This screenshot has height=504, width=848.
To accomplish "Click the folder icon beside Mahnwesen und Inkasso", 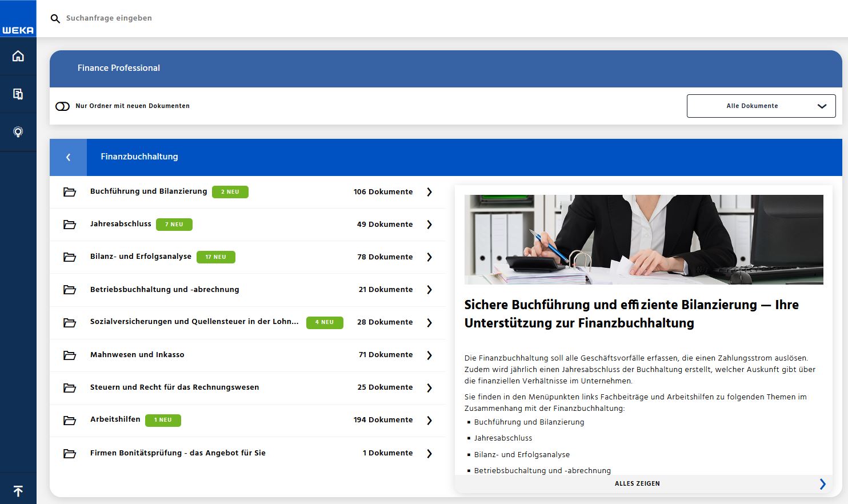I will (x=70, y=355).
